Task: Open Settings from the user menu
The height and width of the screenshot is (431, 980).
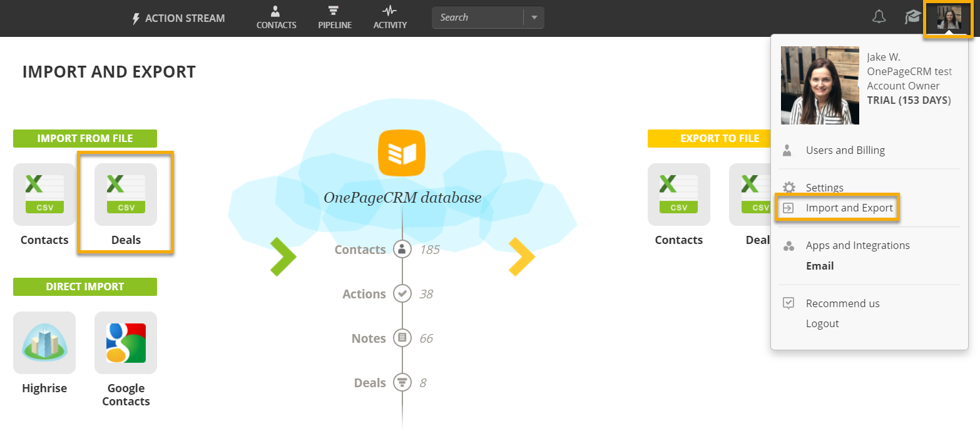Action: coord(825,188)
